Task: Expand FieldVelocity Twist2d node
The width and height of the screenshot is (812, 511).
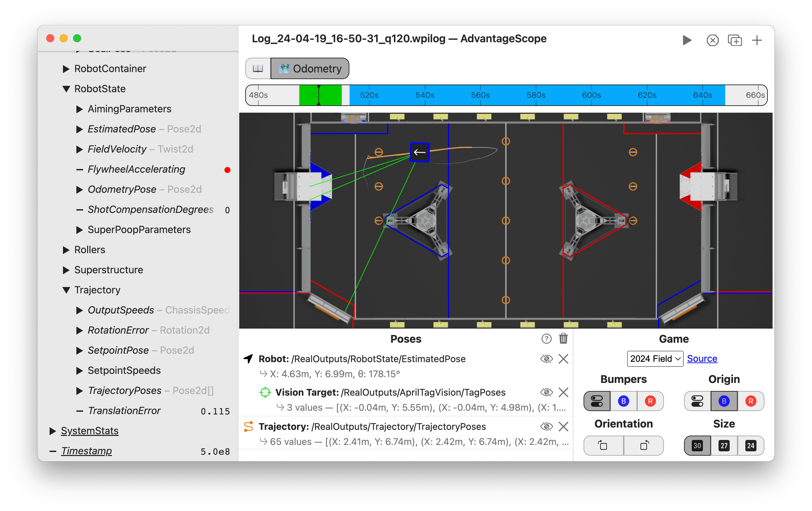Action: [80, 149]
